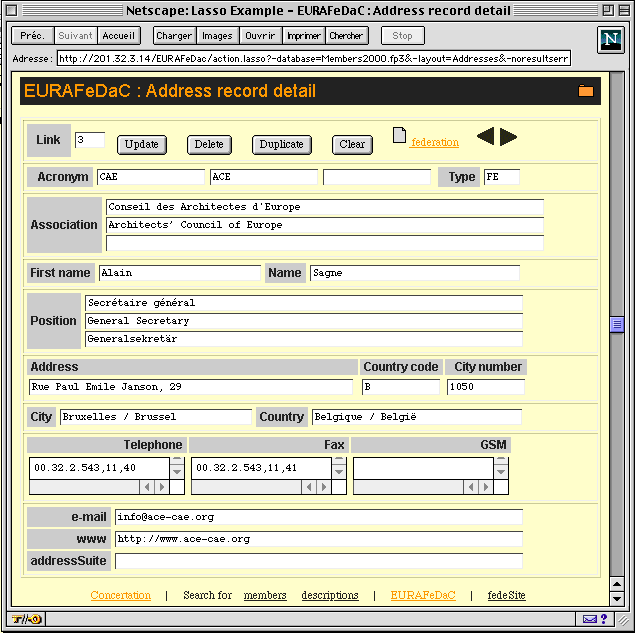
Task: Click the Address field Rue Paul Emile Janson
Action: click(191, 387)
